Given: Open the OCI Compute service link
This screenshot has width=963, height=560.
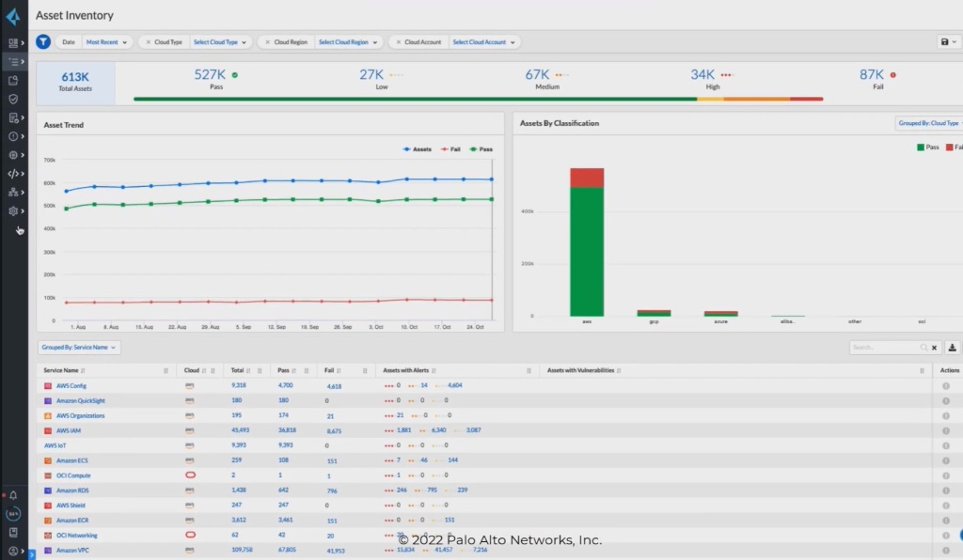Looking at the screenshot, I should pyautogui.click(x=73, y=475).
